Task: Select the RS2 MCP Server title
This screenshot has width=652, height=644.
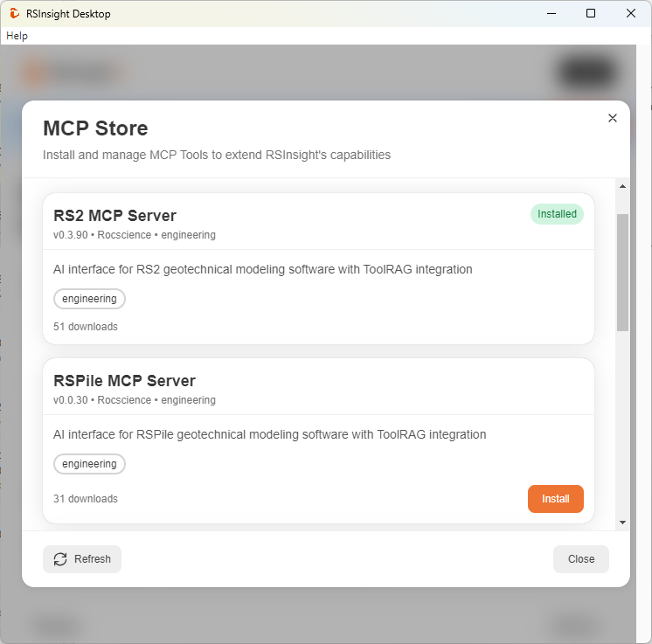Action: click(x=114, y=215)
